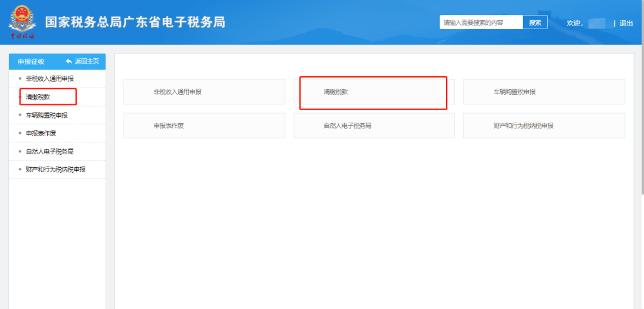
Task: Select 申报表作废 in the sidebar
Action: (41, 133)
